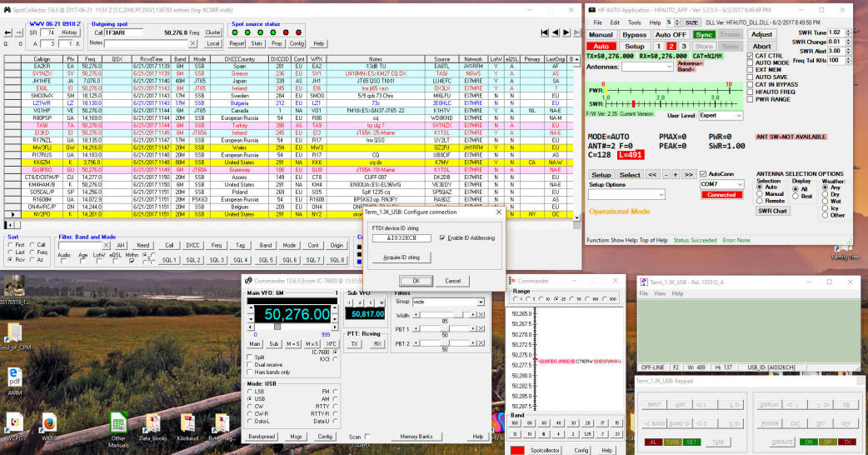Screen dimensions: 868x455
Task: Reset the PBT 2 filter with its X icon
Action: tap(481, 343)
